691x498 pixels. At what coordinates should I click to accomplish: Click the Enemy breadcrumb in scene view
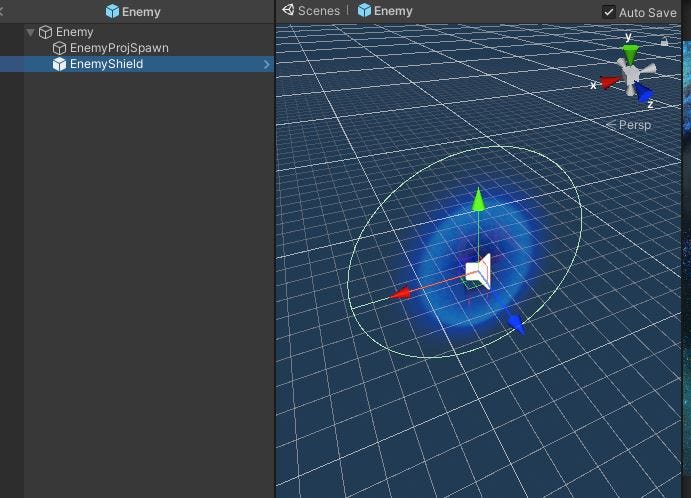(393, 11)
